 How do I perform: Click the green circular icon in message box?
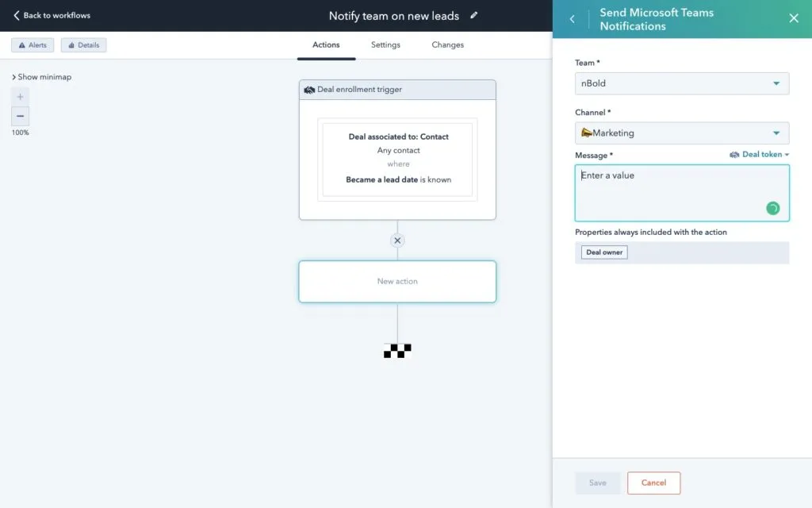772,209
